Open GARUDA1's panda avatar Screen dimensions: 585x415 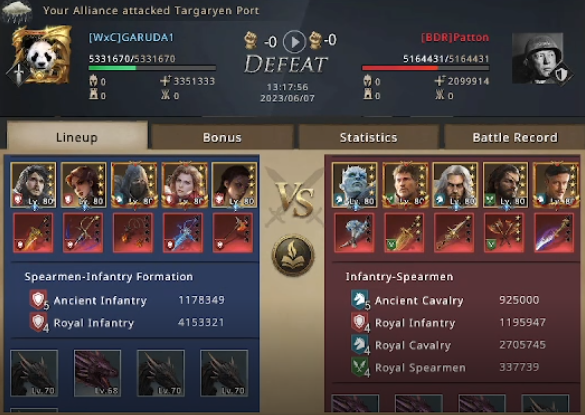[42, 54]
